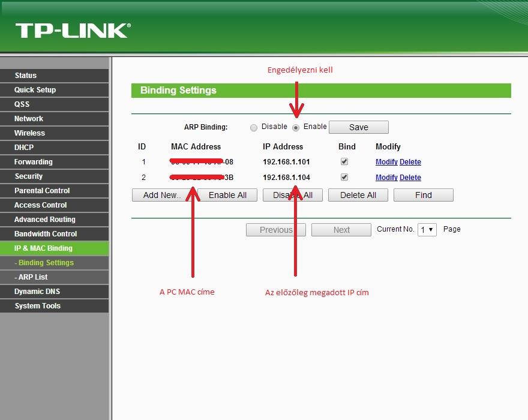
Task: Open the Wireless menu
Action: [x=54, y=133]
